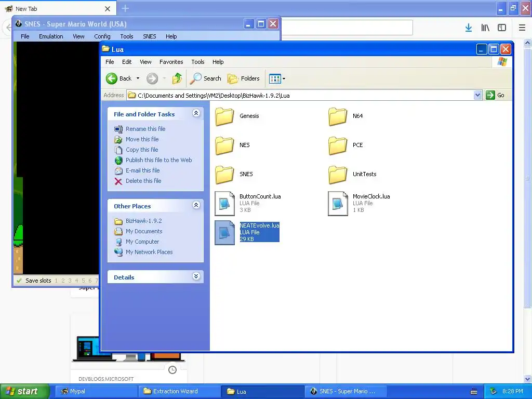Select the N64 folder

(x=346, y=116)
